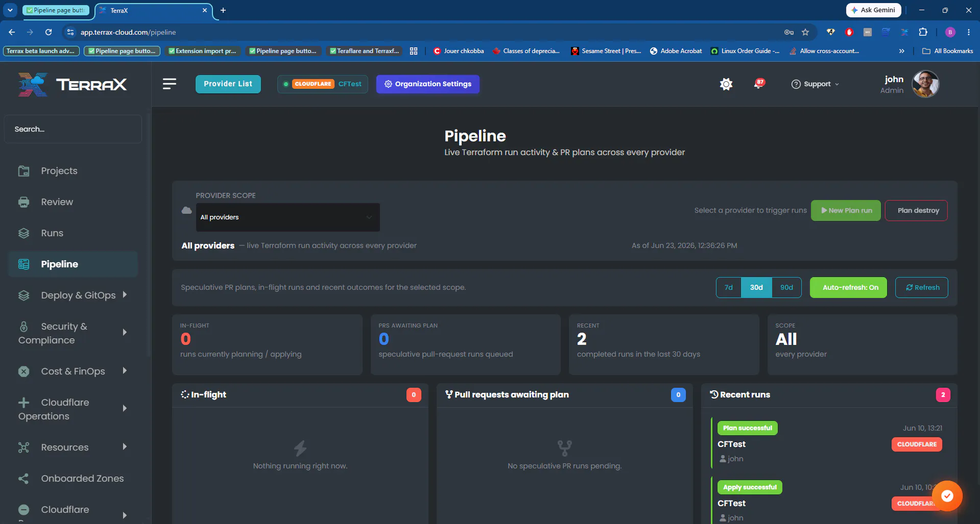Open the browser Extensions puzzle icon
The height and width of the screenshot is (524, 980).
coord(923,32)
